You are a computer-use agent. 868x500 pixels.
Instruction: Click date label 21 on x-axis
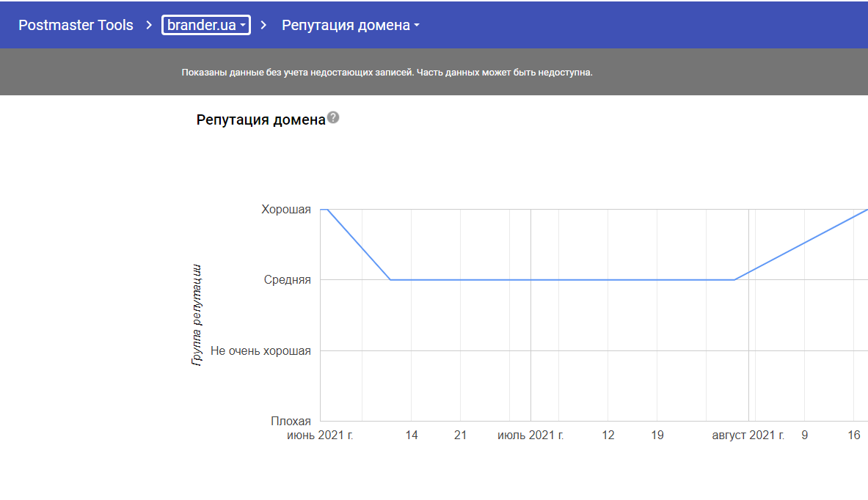point(460,435)
